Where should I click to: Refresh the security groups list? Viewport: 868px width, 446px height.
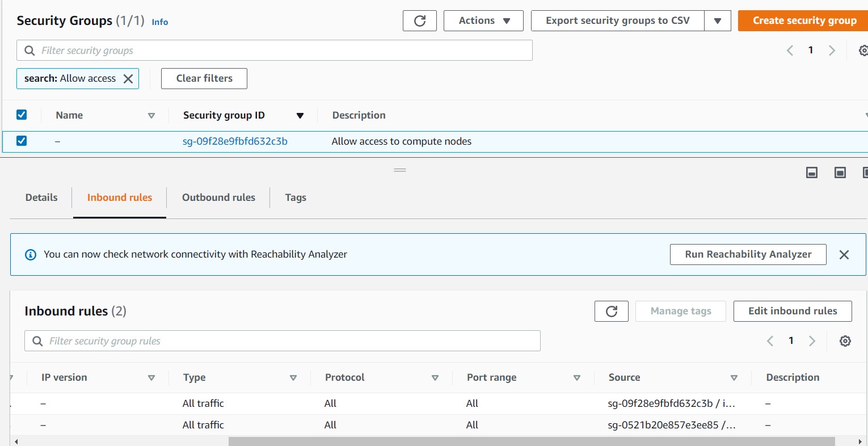pos(419,20)
